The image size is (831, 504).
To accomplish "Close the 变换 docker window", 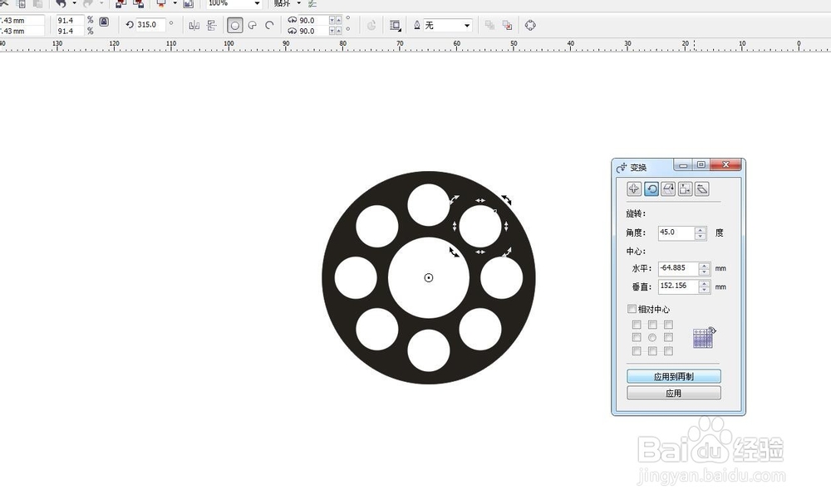I will tap(725, 164).
